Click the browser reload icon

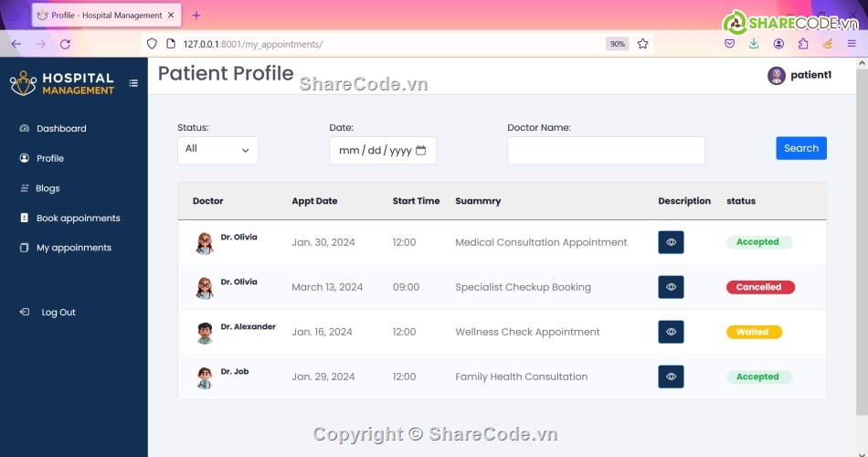tap(65, 44)
